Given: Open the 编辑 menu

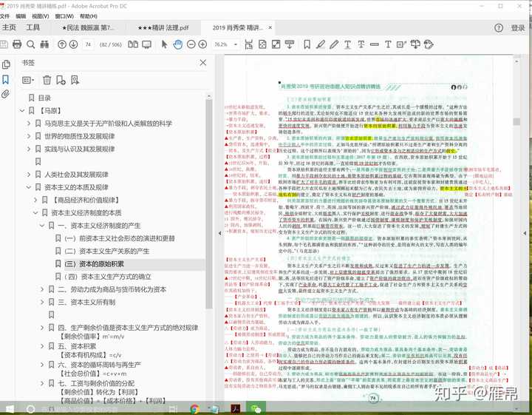Looking at the screenshot, I should [x=20, y=15].
